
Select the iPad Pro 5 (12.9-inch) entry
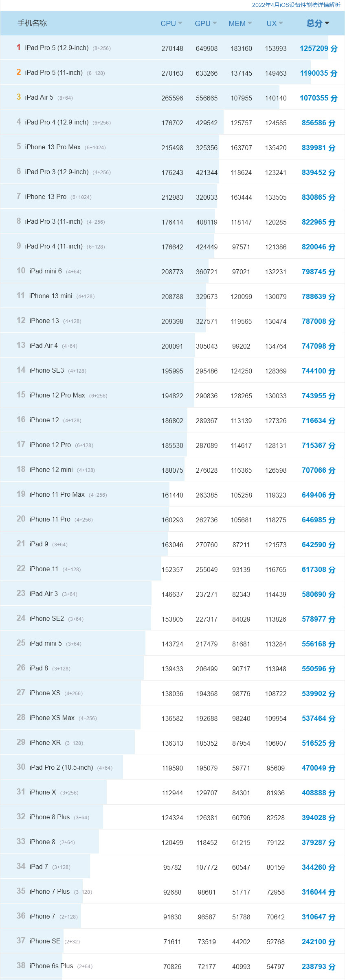coord(57,48)
